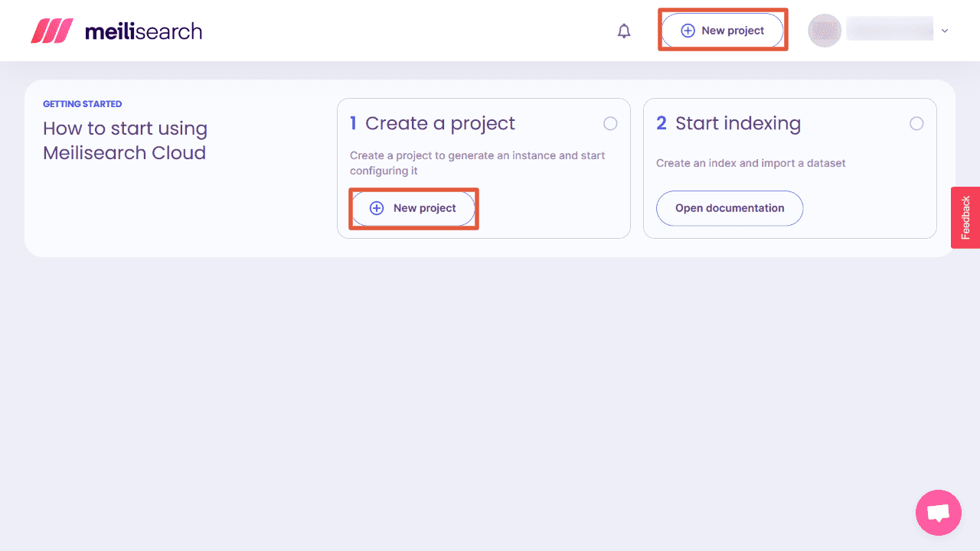The image size is (980, 551).
Task: Click the plus icon inside the card's New project button
Action: pyautogui.click(x=376, y=207)
